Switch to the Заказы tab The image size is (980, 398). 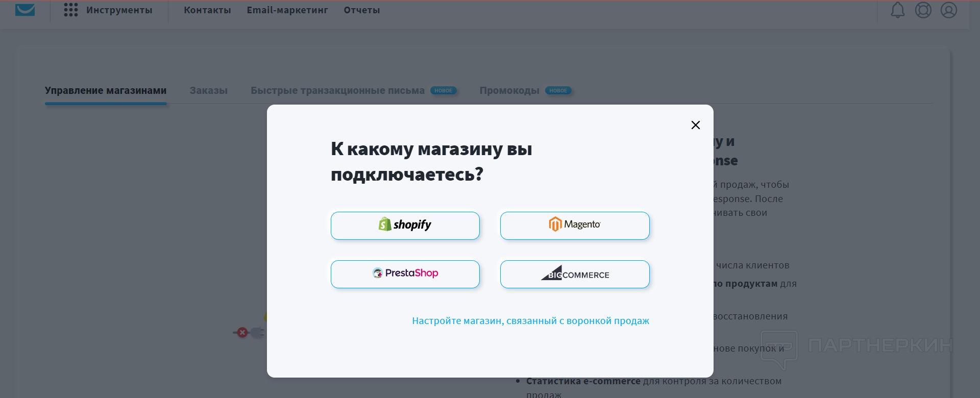(209, 90)
